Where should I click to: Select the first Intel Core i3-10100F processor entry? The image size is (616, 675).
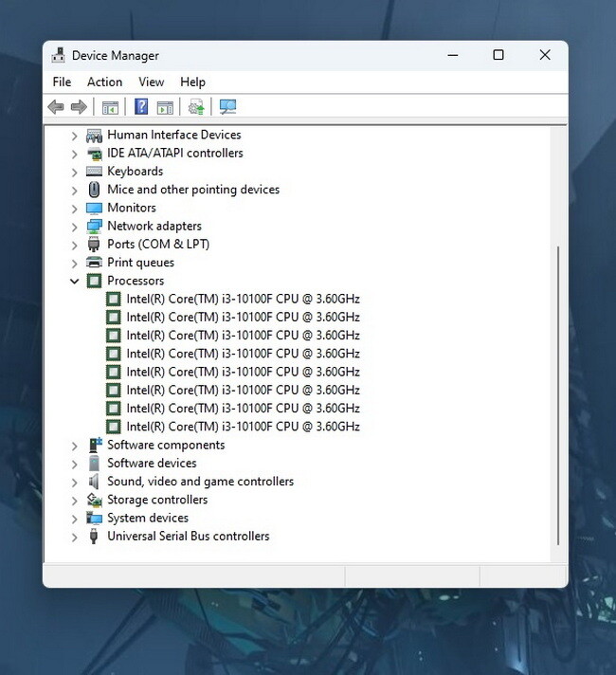243,299
